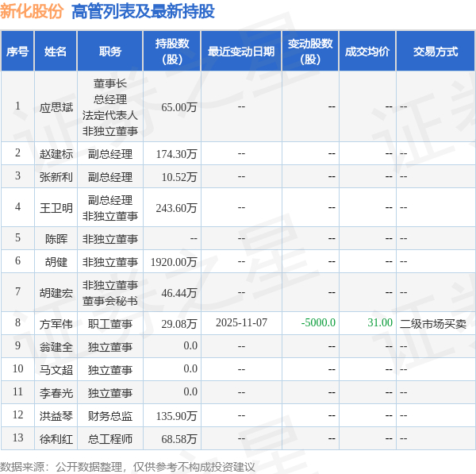The width and height of the screenshot is (476, 474).
Task: Click the 财务总监 position cell
Action: coord(110,416)
